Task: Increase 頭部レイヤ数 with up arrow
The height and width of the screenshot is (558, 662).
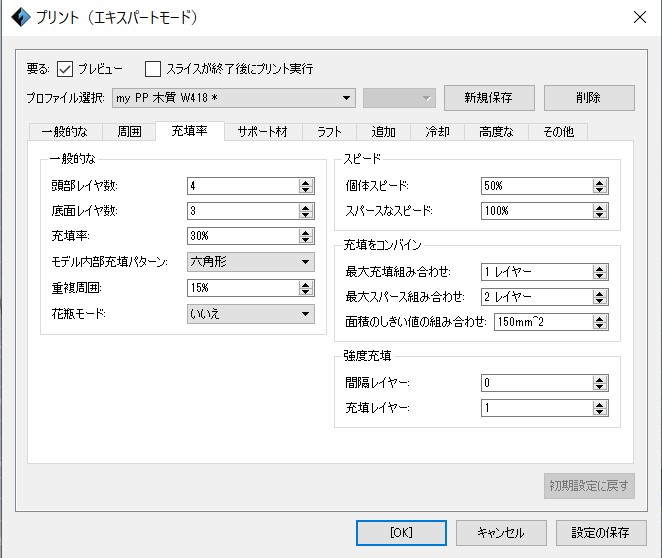Action: (x=306, y=182)
